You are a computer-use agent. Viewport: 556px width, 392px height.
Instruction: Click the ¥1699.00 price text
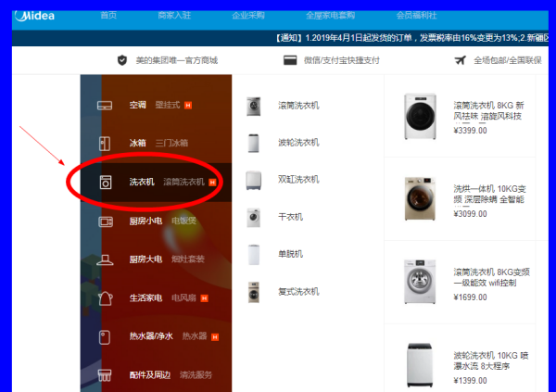470,297
